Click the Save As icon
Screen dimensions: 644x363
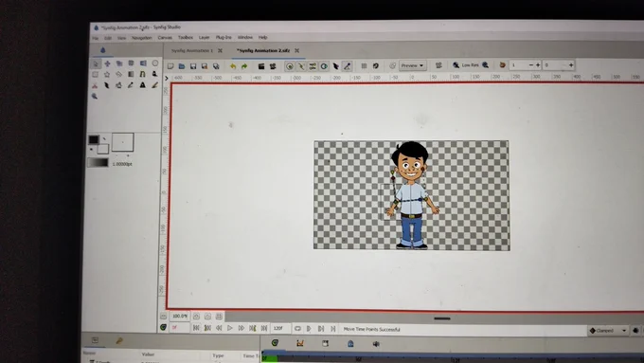205,66
